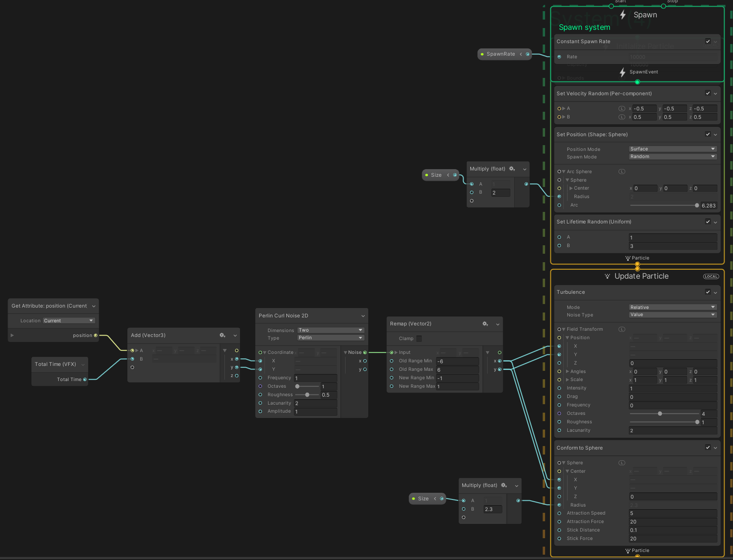Click Velocity A local space icon

(x=622, y=109)
